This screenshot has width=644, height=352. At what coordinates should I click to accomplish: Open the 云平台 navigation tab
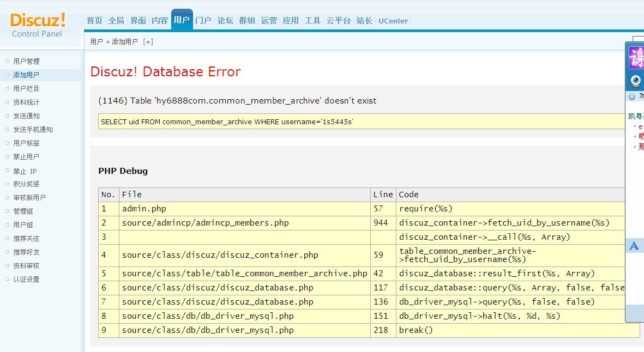[338, 21]
